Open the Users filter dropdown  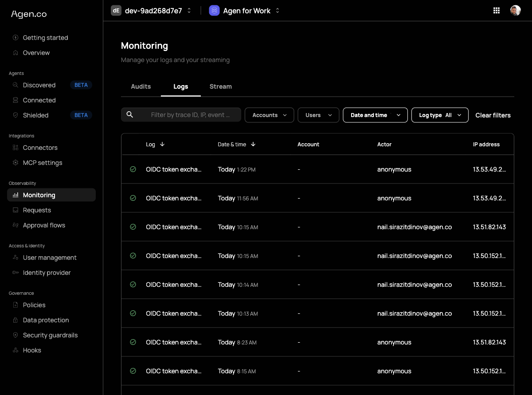click(318, 115)
